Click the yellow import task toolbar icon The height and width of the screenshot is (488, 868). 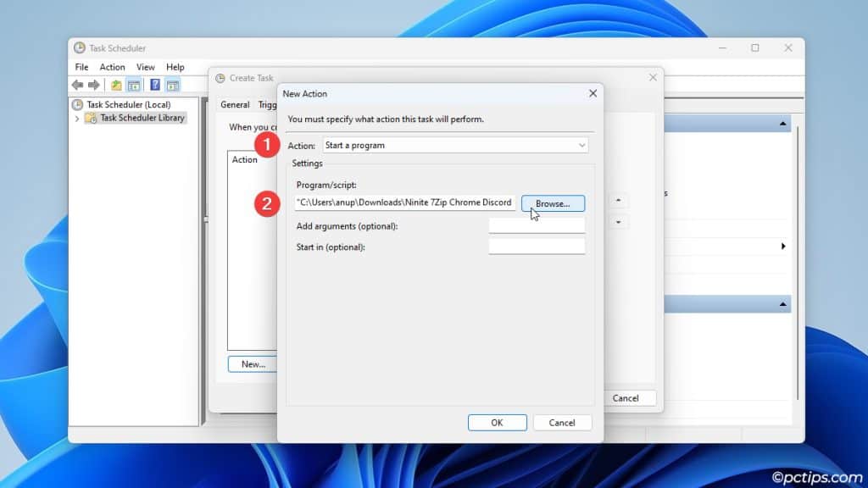point(116,85)
